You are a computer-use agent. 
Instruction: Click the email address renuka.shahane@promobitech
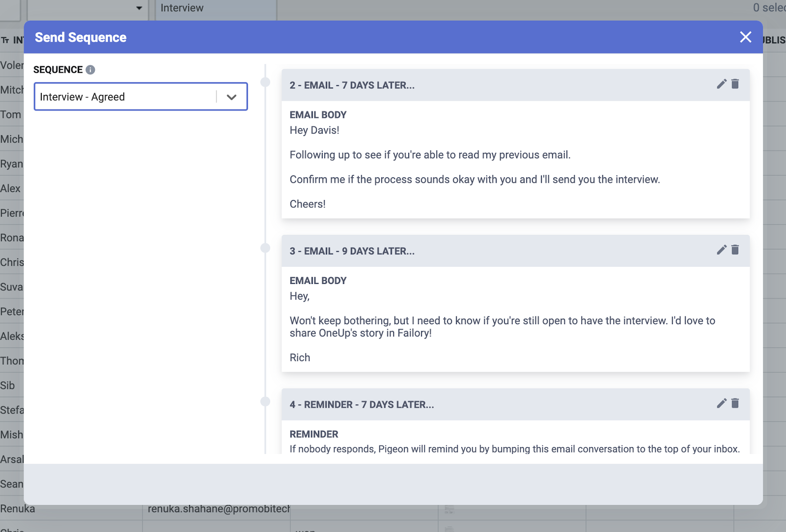point(218,509)
